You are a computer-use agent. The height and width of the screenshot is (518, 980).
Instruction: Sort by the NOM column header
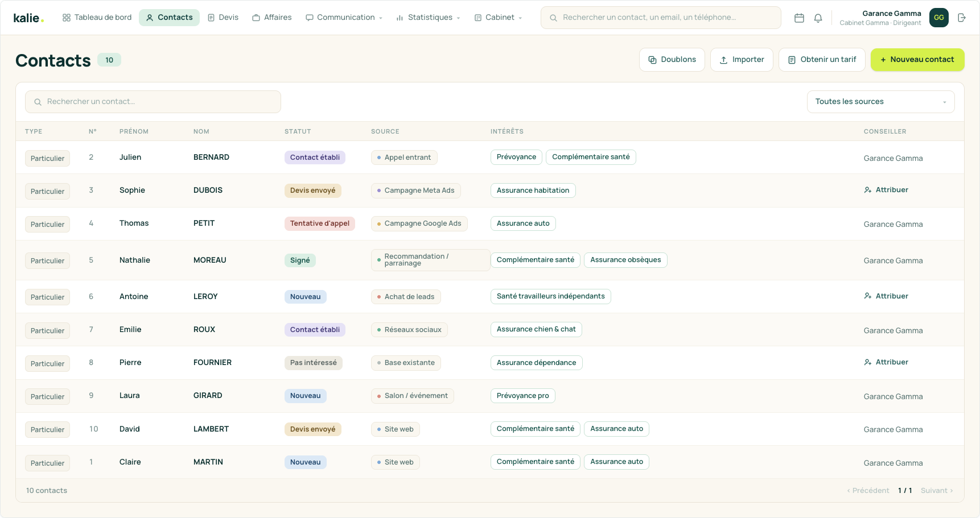click(x=201, y=131)
